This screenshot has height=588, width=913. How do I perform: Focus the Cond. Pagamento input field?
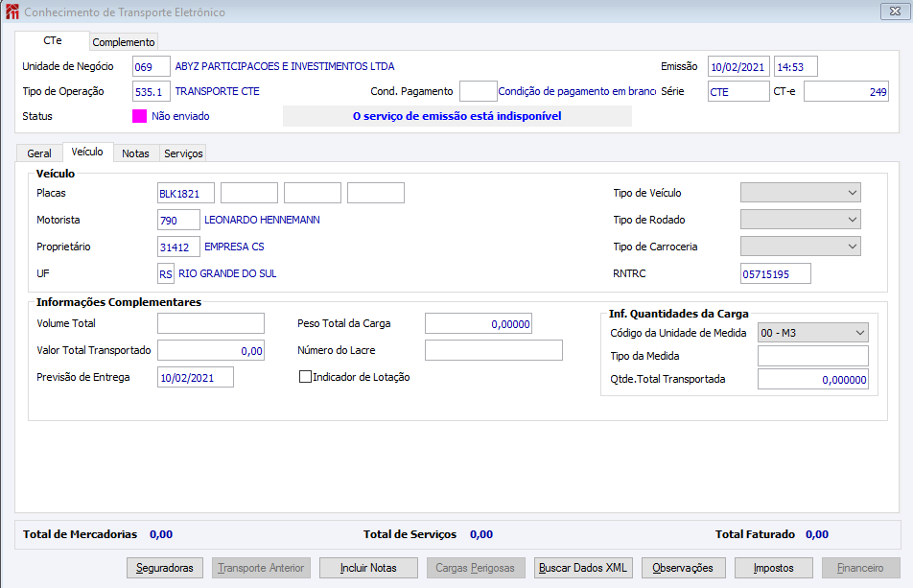point(478,91)
